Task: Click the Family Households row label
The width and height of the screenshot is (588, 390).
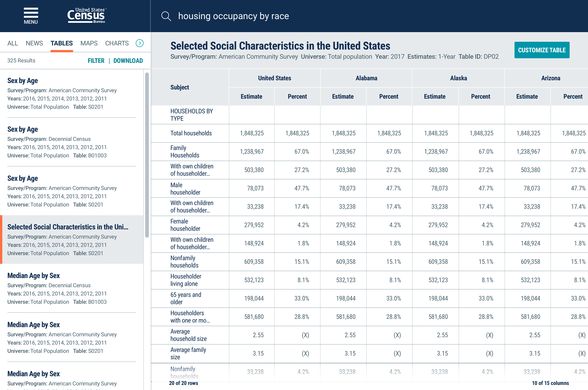Action: (x=185, y=151)
